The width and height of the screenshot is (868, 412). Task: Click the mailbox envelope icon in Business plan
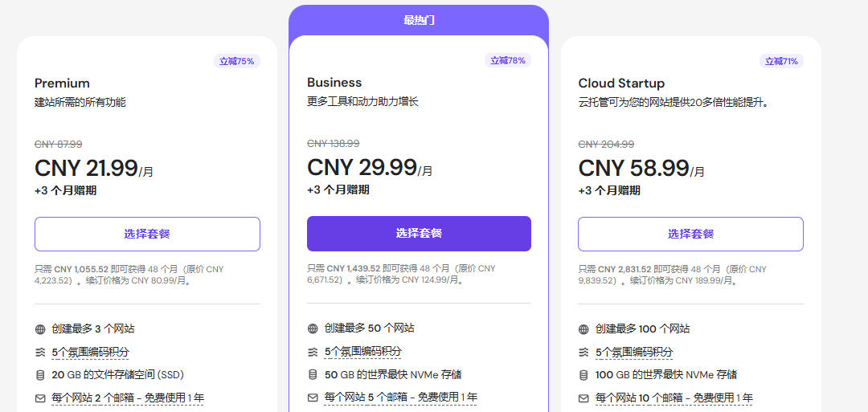click(x=313, y=398)
